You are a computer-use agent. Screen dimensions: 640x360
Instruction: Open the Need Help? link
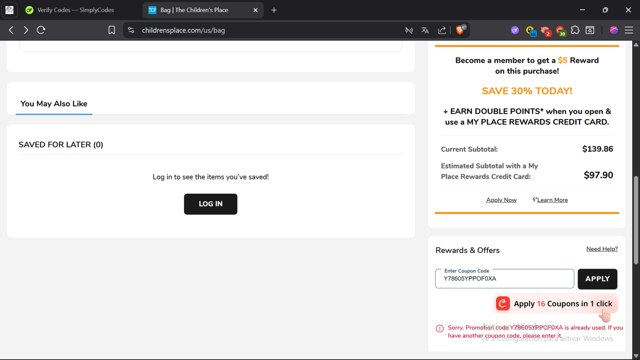point(602,249)
